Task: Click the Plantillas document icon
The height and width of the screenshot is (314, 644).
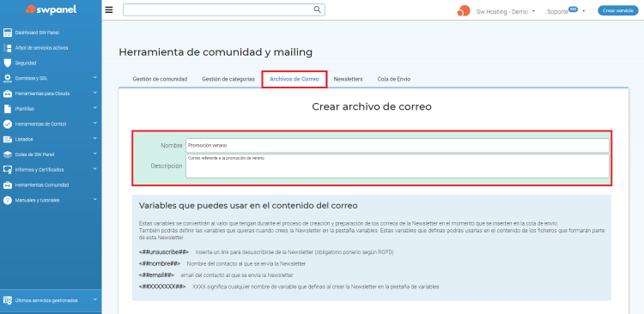Action: click(x=8, y=109)
